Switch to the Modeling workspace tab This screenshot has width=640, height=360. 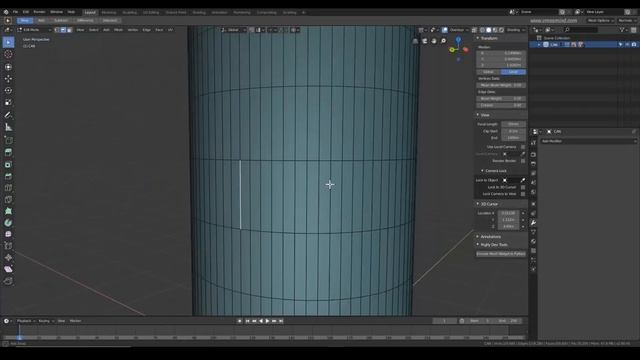[x=109, y=12]
